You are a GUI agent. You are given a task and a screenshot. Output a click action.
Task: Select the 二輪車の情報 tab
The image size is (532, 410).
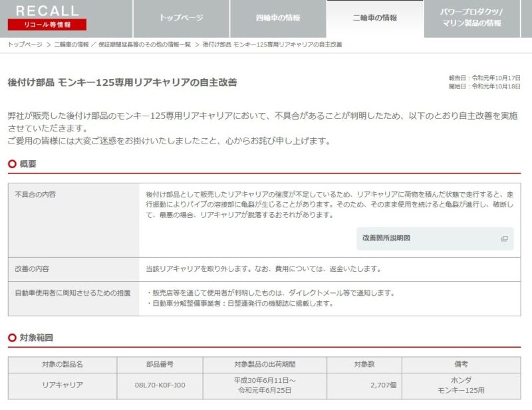[374, 18]
